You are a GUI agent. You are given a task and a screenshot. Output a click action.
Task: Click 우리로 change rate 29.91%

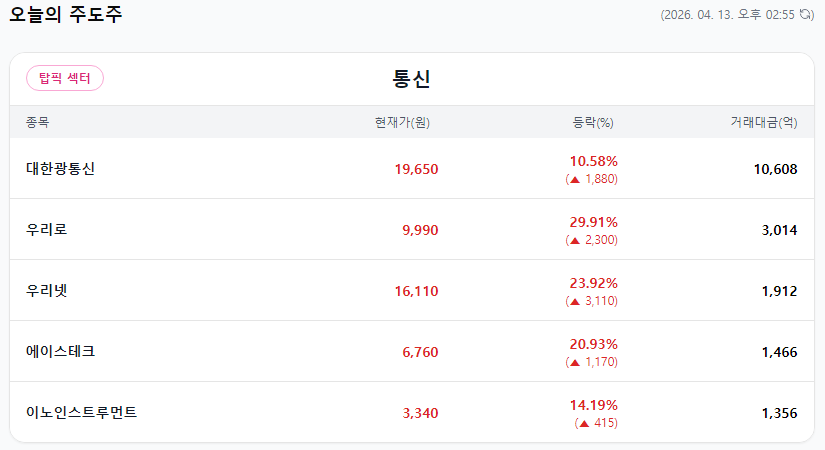click(x=593, y=222)
